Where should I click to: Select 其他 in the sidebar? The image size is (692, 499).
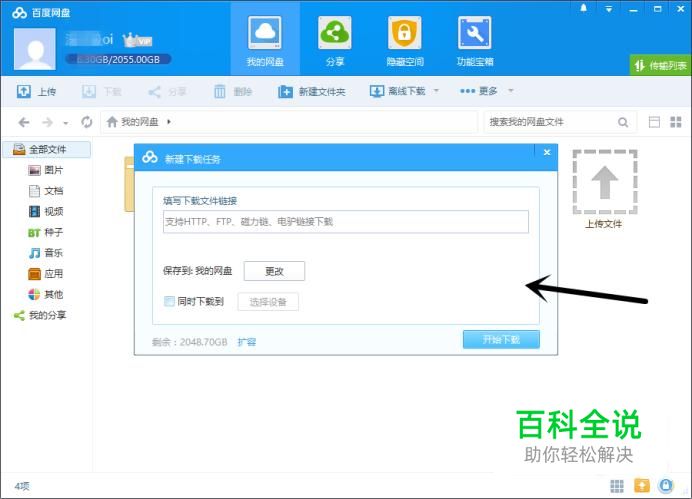(46, 294)
